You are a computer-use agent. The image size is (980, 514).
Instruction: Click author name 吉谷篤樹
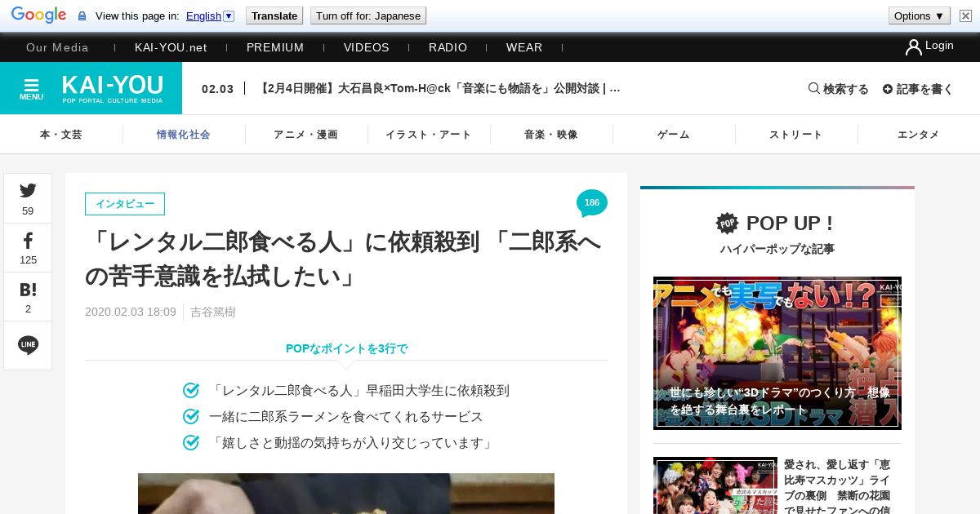click(213, 312)
